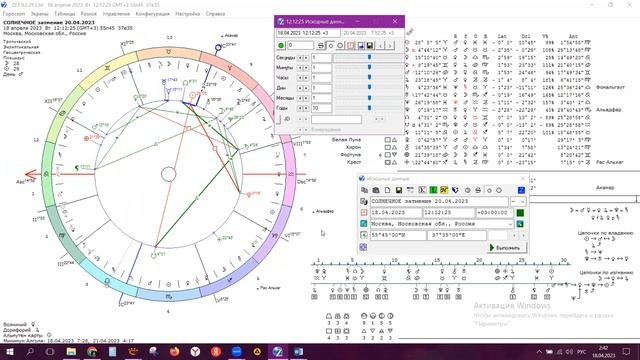
Task: Click the blue Z icon in data window
Action: [x=522, y=190]
